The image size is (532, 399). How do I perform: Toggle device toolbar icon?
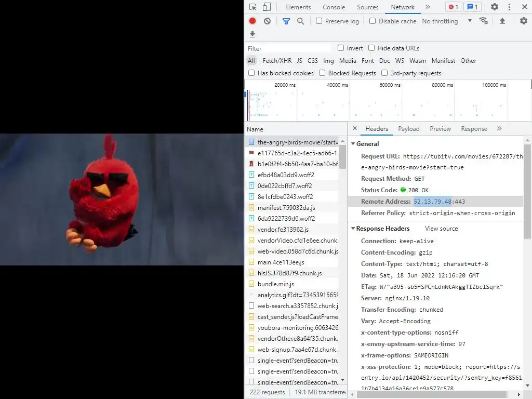267,7
